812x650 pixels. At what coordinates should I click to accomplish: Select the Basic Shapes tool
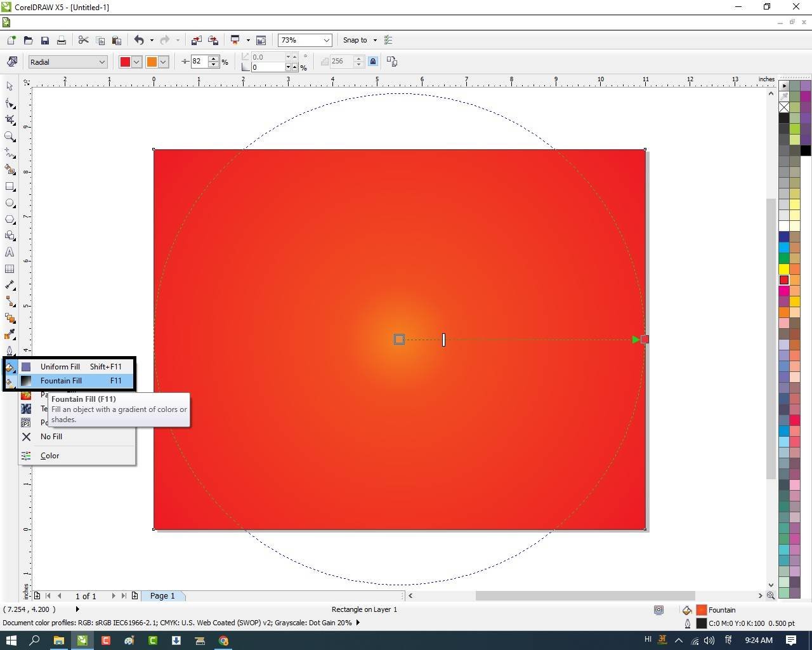(10, 235)
